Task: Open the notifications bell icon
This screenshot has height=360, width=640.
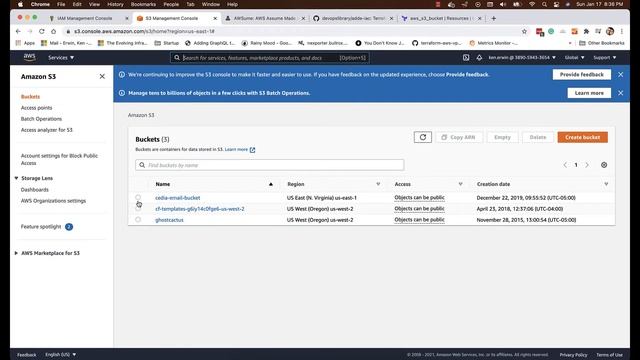Action: 479,58
